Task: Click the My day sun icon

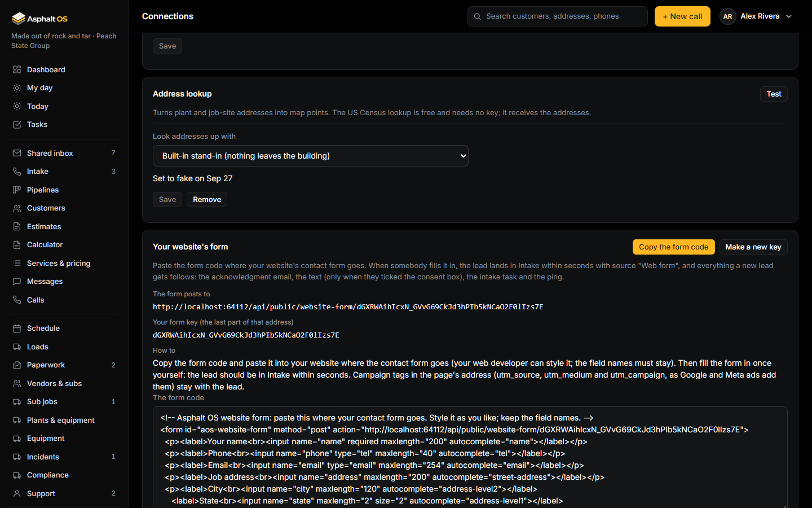Action: click(x=17, y=88)
